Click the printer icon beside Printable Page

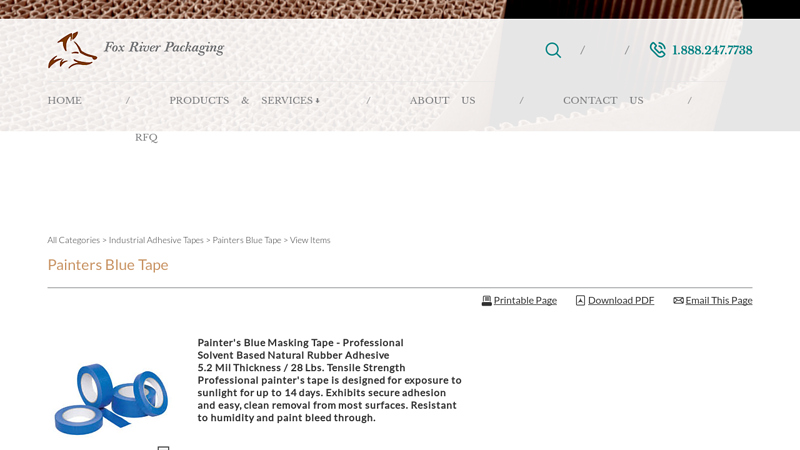[487, 300]
